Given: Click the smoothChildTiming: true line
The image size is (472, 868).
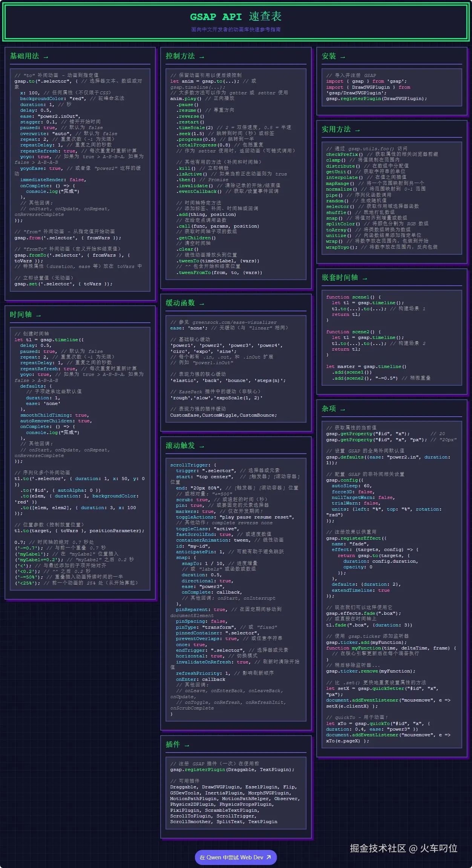Looking at the screenshot, I should (x=54, y=415).
